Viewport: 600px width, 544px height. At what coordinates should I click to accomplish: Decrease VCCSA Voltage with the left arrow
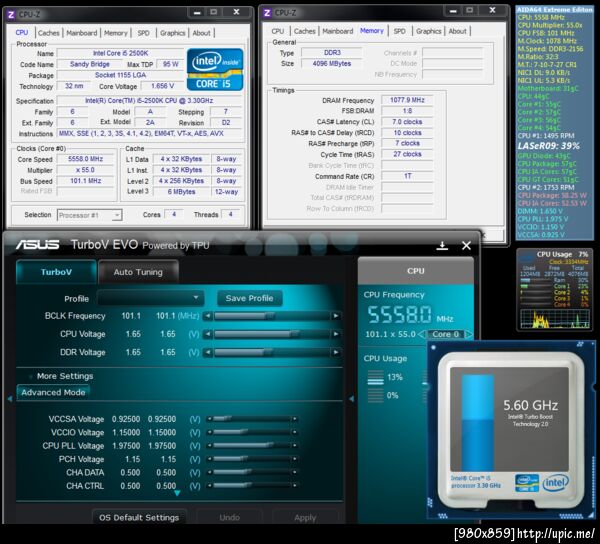209,419
